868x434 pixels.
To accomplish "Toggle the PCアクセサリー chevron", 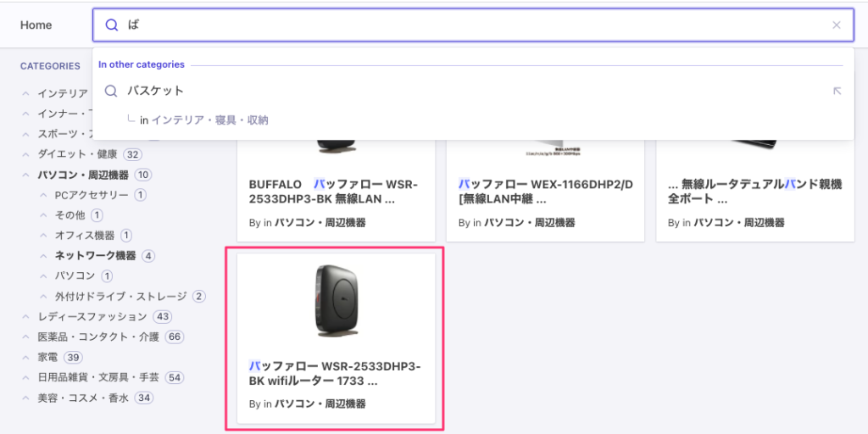I will click(43, 195).
